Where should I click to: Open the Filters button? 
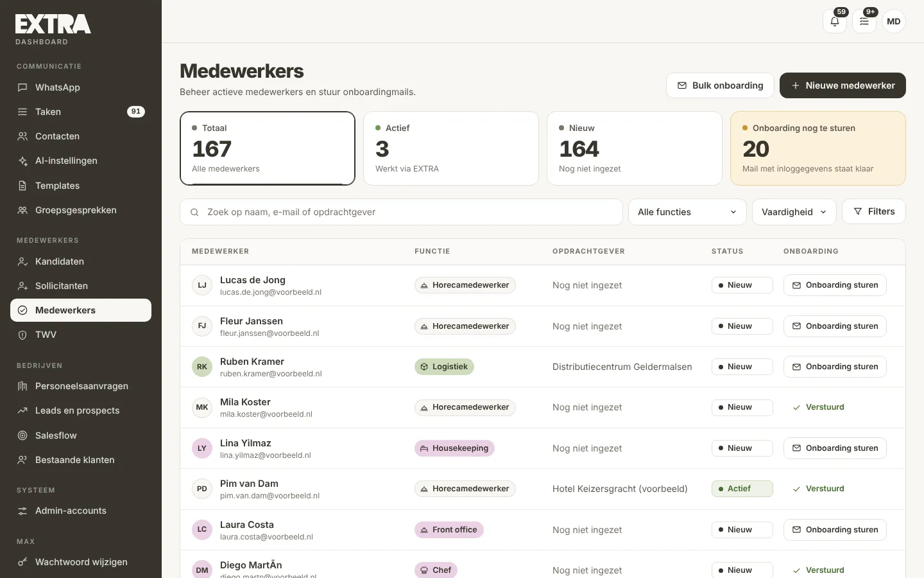click(x=873, y=211)
